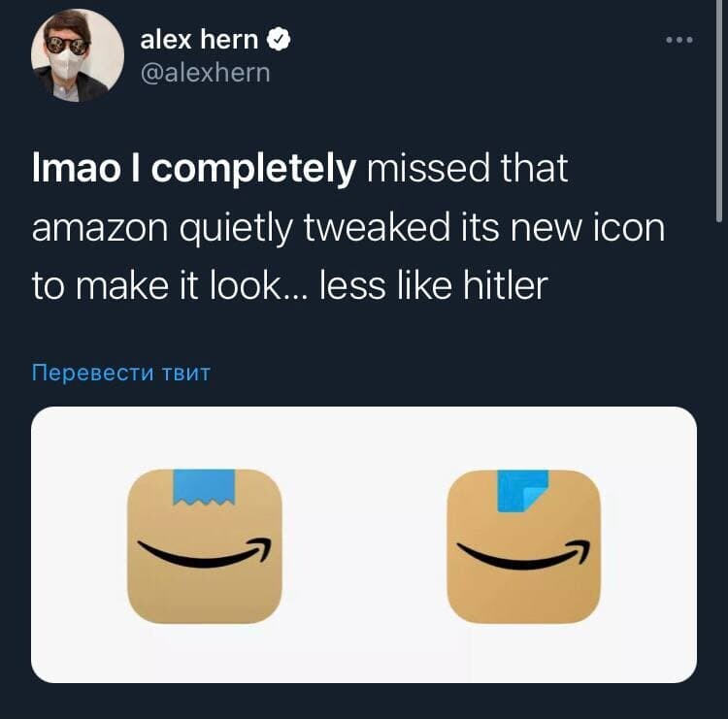
Task: Click the tweet line "amazon quietly tweaked its new icon"
Action: [348, 227]
